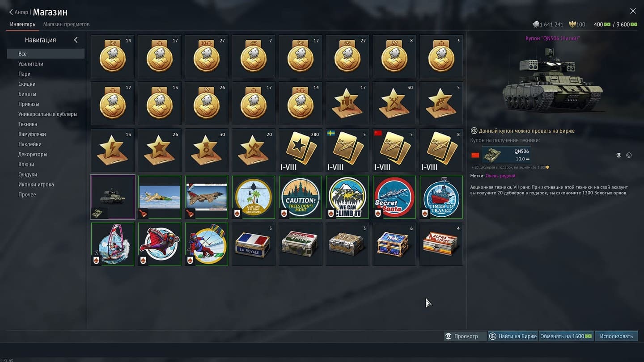Go back to Ангар using the chevron
The width and height of the screenshot is (644, 362).
click(11, 12)
